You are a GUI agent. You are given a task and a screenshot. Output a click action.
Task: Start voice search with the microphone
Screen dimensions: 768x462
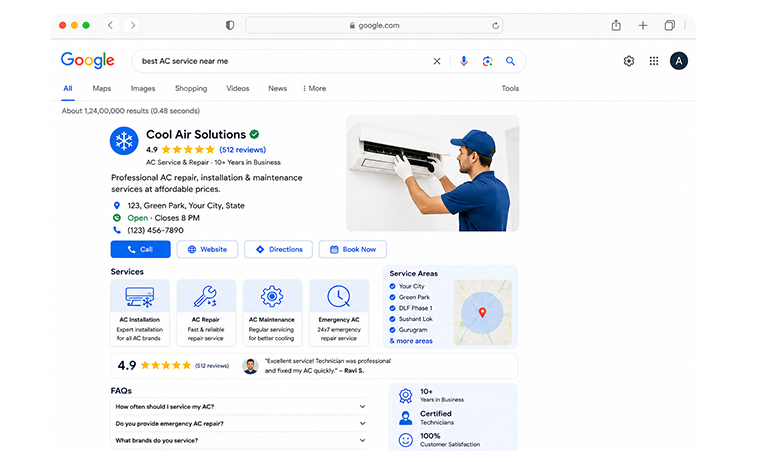point(463,61)
